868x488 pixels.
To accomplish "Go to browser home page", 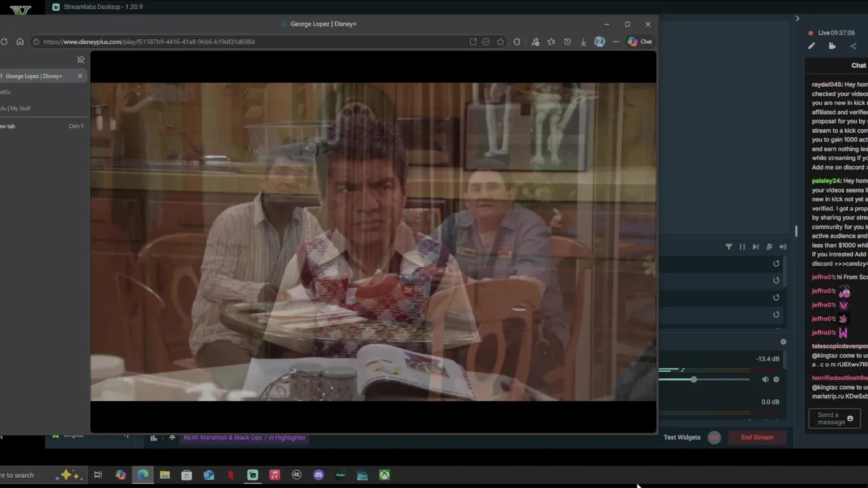I will click(x=20, y=42).
